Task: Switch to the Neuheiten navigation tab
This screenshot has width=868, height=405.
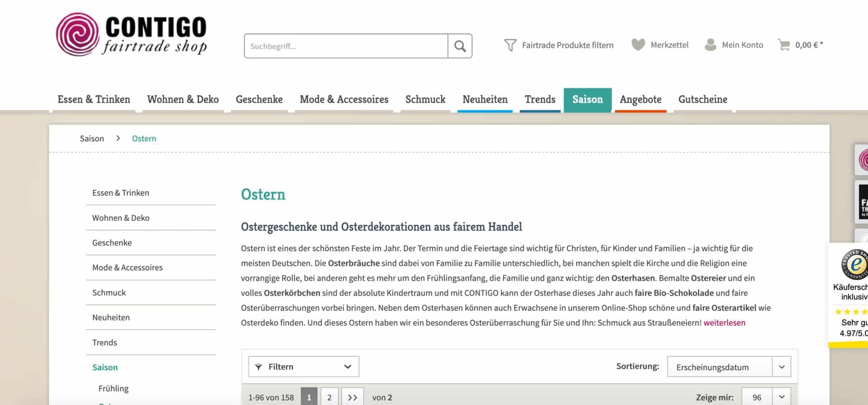Action: pyautogui.click(x=485, y=99)
